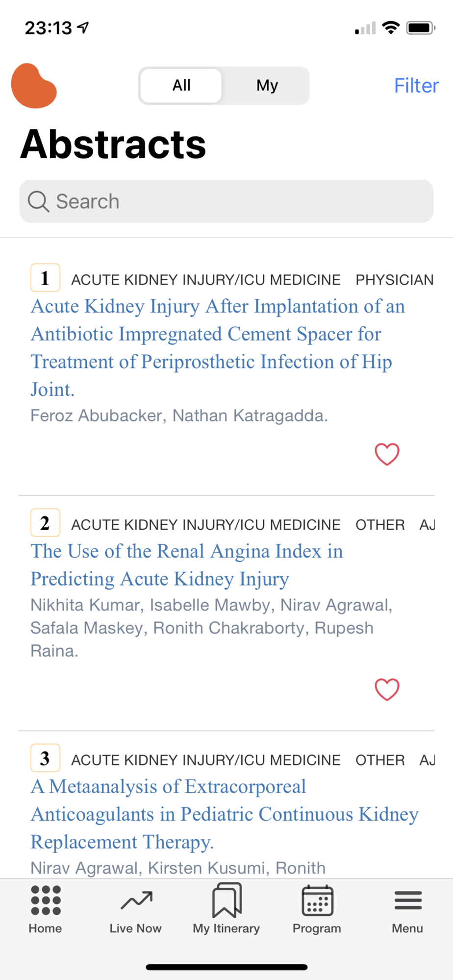Open the Renal Angina Index abstract
Screen dimensions: 453x980
tap(187, 565)
